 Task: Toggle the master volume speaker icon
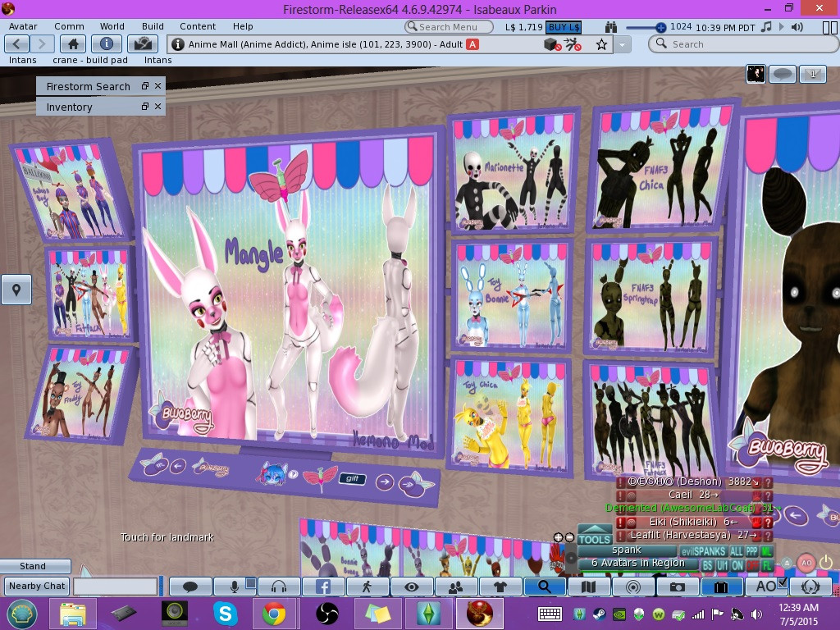[x=797, y=27]
